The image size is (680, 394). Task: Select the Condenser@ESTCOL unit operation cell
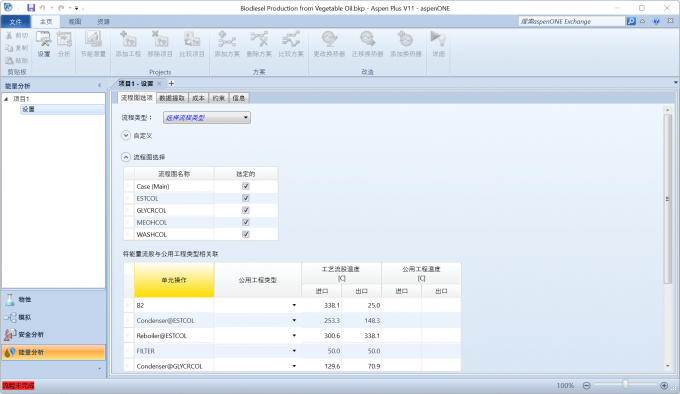point(174,321)
